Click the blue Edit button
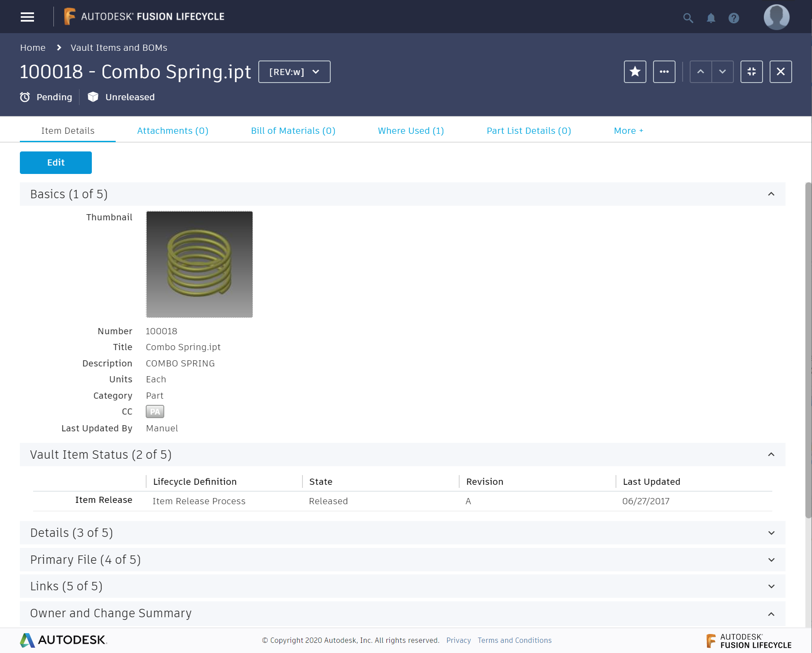This screenshot has height=653, width=812. 56,162
